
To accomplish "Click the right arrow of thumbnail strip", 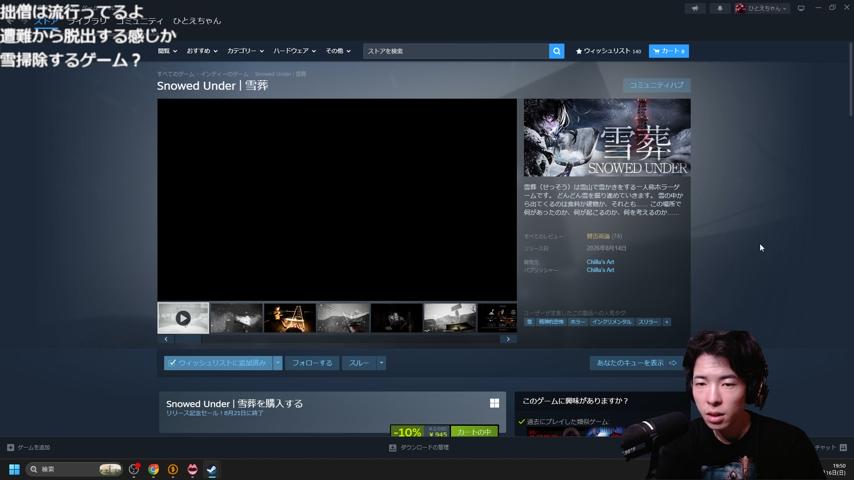I will point(508,339).
